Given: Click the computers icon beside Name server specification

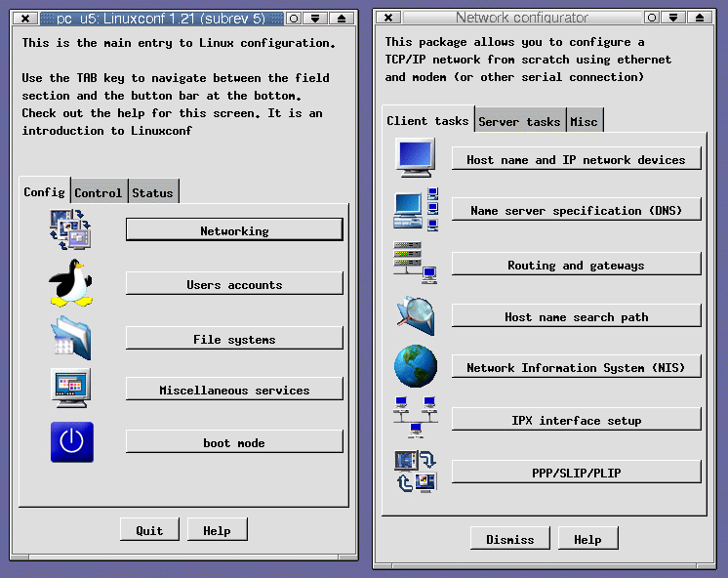Looking at the screenshot, I should (416, 209).
